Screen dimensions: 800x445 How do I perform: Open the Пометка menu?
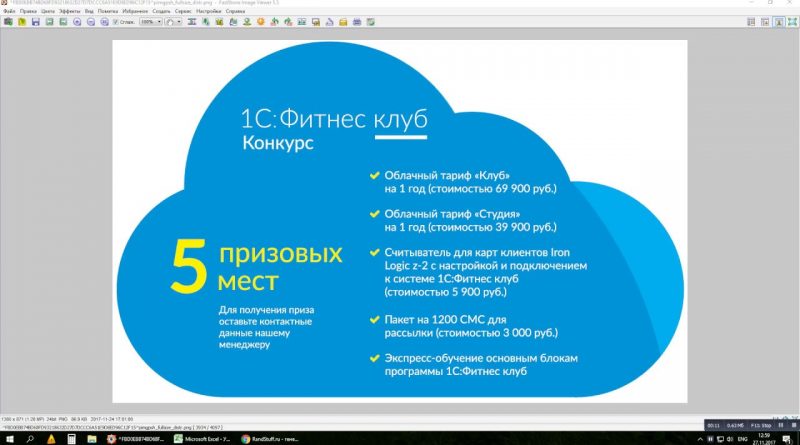click(x=108, y=11)
